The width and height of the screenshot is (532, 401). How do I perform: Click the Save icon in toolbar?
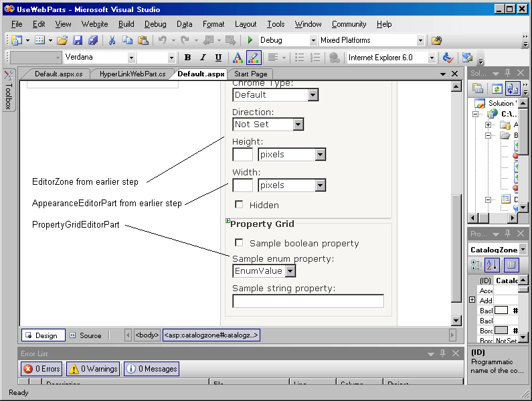[x=78, y=40]
